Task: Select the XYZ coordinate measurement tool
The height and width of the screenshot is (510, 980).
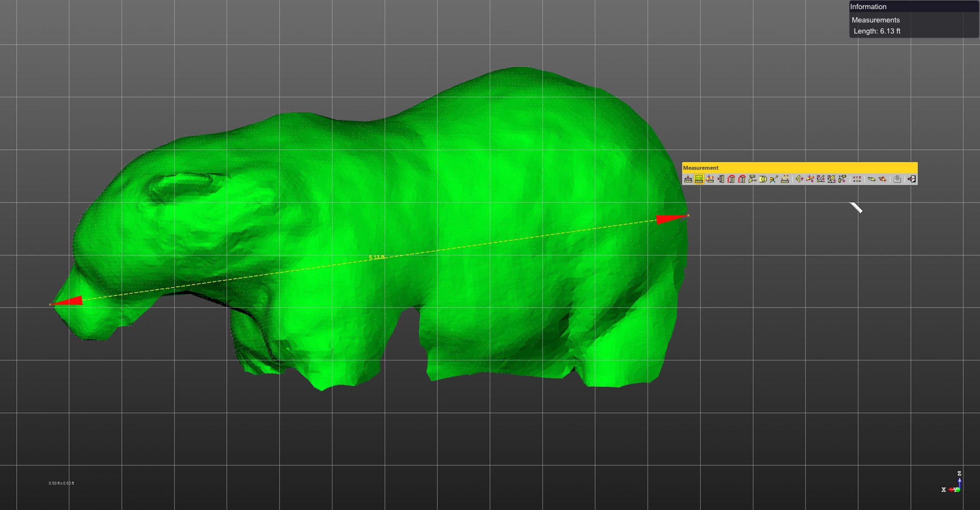Action: point(857,179)
